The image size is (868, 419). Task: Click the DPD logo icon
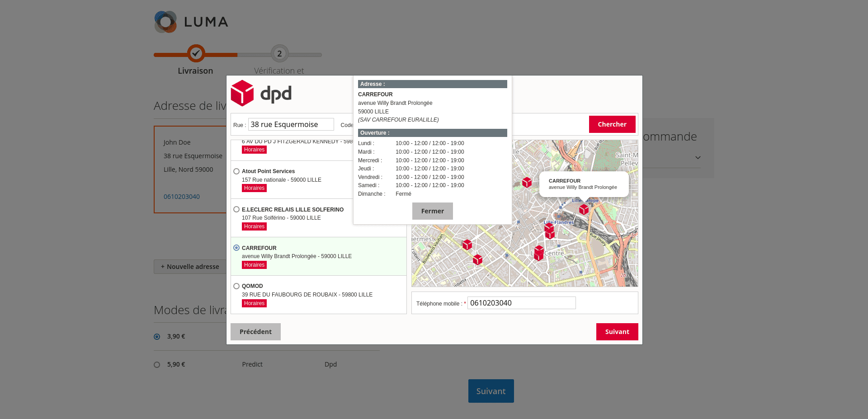pos(242,94)
